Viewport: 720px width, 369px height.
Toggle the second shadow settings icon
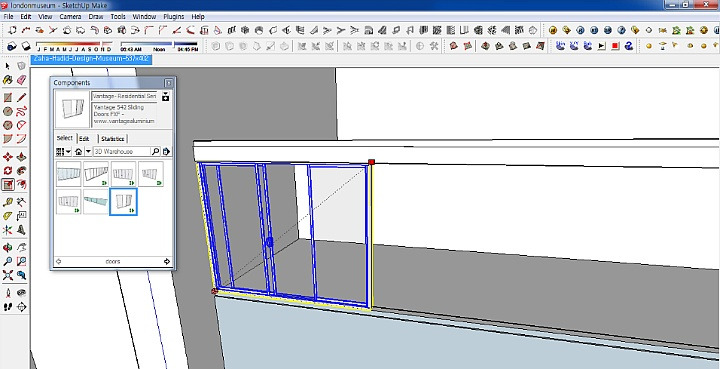coord(26,46)
